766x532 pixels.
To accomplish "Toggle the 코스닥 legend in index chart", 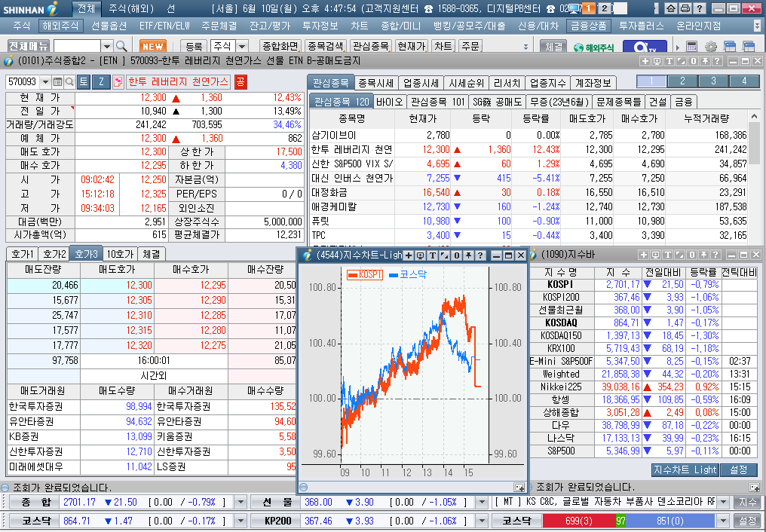I will coord(409,275).
